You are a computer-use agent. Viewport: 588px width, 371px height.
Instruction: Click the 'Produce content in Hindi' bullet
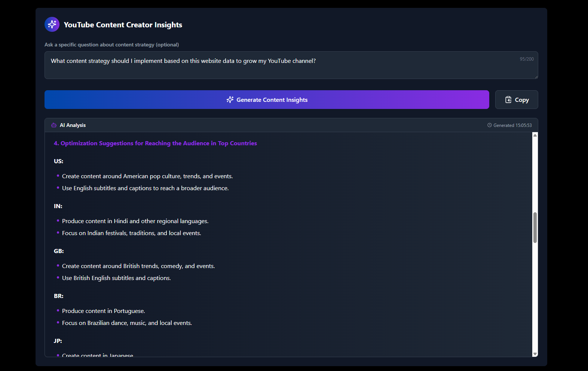[135, 221]
